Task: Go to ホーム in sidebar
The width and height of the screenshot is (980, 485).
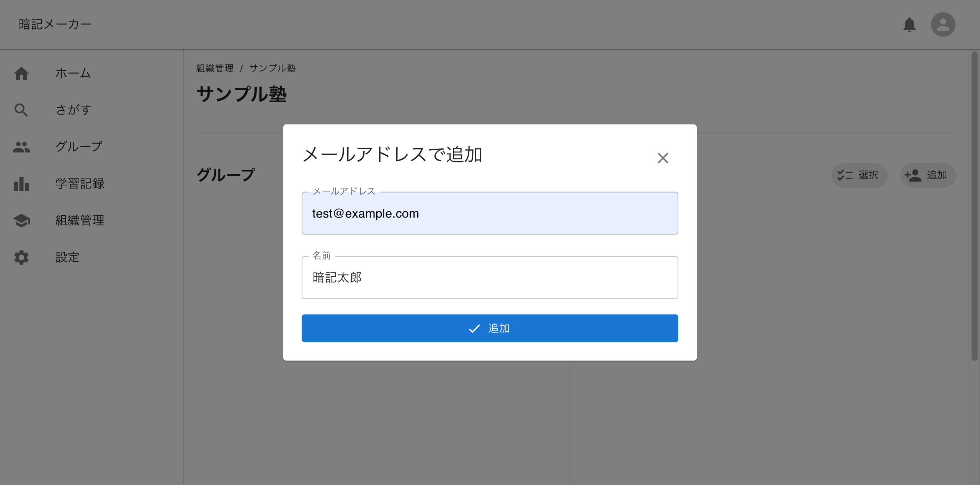Action: (x=92, y=73)
